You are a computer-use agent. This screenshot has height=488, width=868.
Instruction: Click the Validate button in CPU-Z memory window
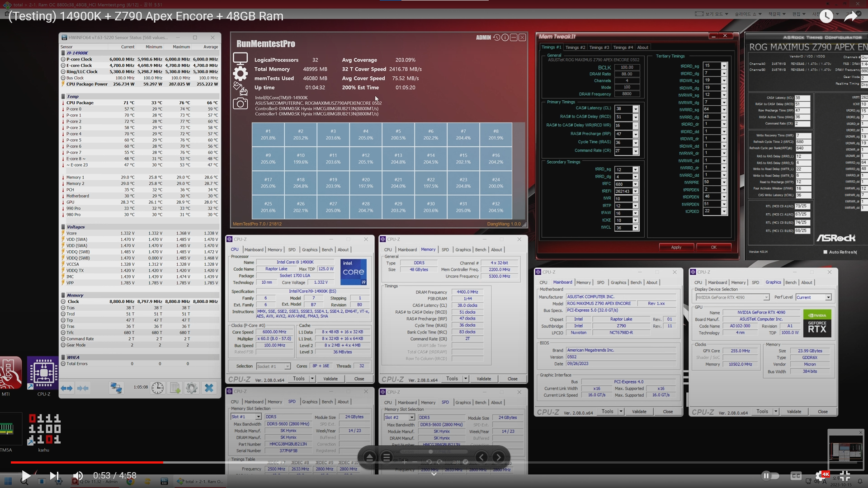click(x=483, y=379)
